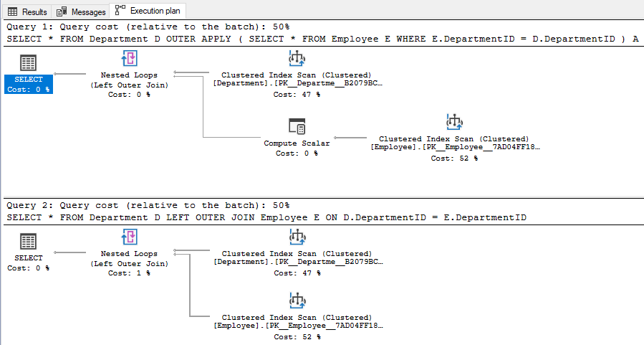Select Employee Clustered Index Scan icon in Query 1
644x345 pixels.
tap(454, 122)
